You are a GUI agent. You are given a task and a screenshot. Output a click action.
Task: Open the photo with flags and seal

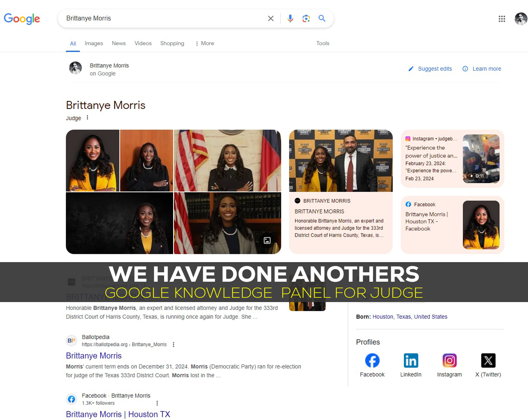[228, 161]
